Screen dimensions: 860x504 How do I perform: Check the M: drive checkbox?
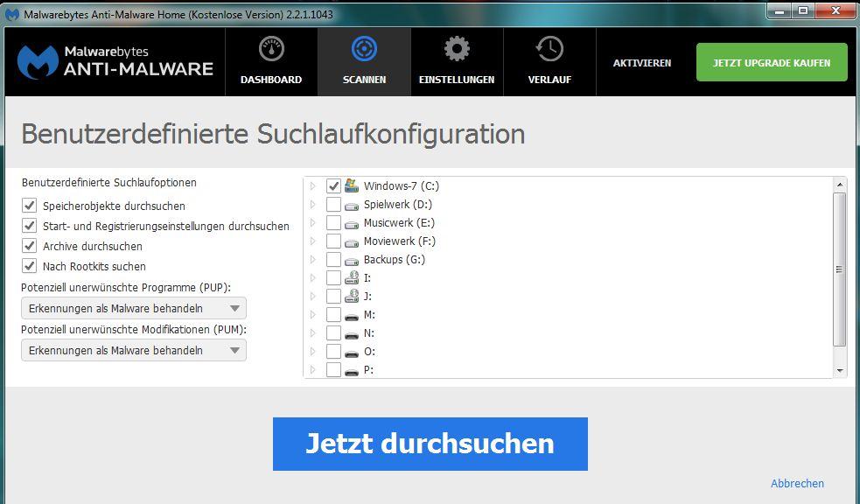click(x=333, y=315)
